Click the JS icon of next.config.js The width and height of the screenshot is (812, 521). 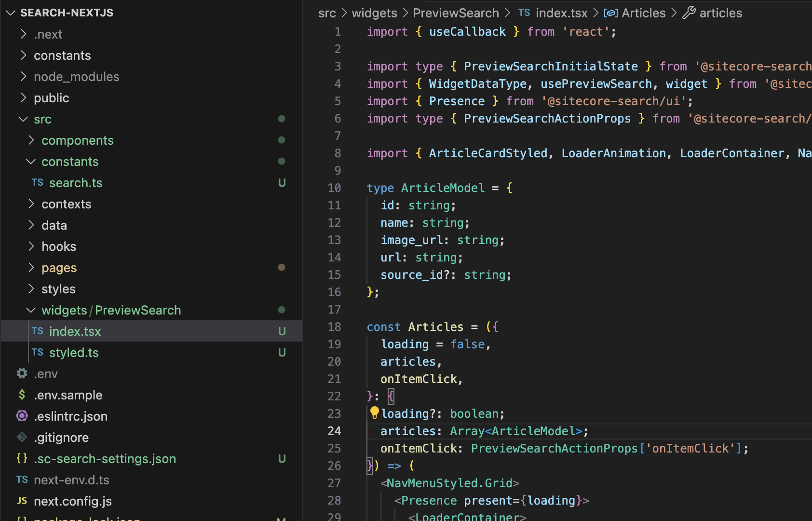pyautogui.click(x=22, y=501)
